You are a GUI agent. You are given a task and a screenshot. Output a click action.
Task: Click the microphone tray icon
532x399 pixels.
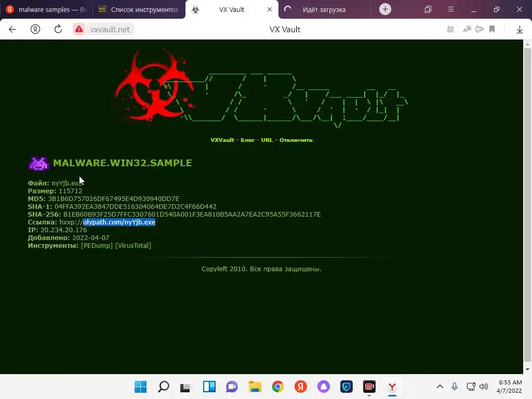(455, 387)
